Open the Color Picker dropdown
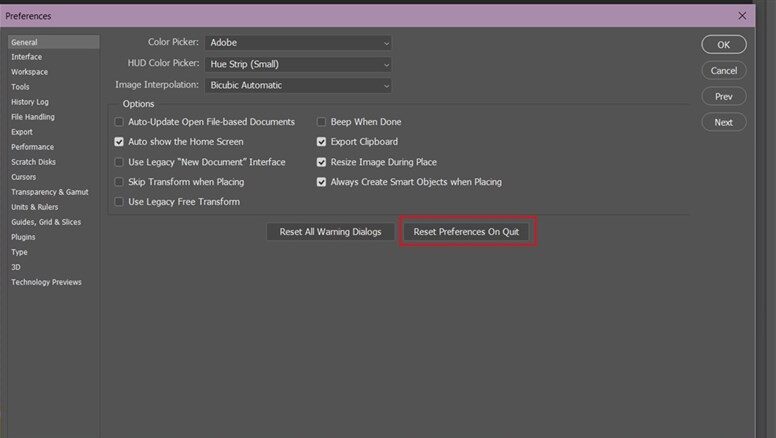 pos(298,43)
